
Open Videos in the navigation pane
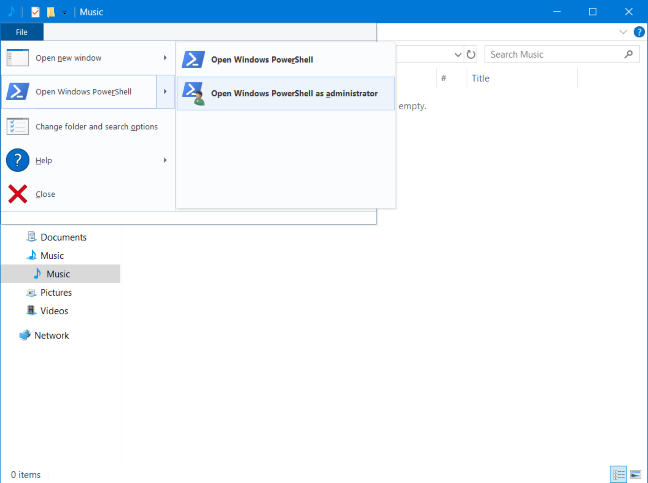click(54, 311)
